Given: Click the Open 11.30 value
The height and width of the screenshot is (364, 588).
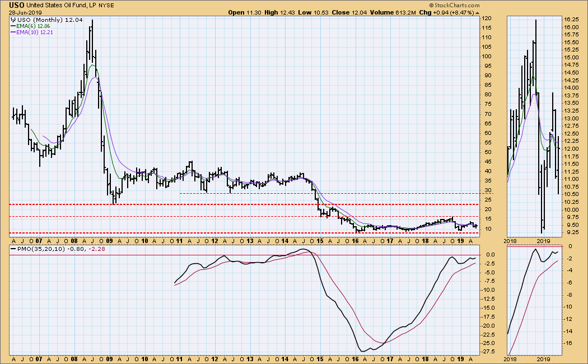Looking at the screenshot, I should (x=245, y=12).
